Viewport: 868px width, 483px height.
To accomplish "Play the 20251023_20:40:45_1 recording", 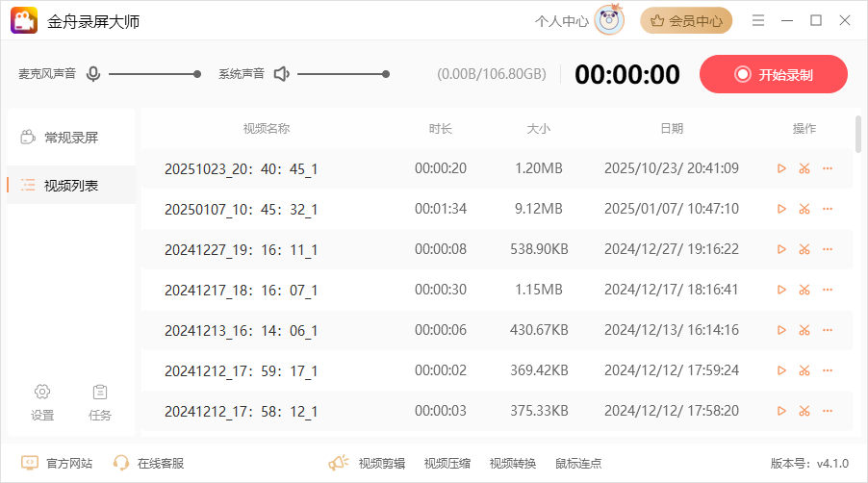I will pos(781,168).
